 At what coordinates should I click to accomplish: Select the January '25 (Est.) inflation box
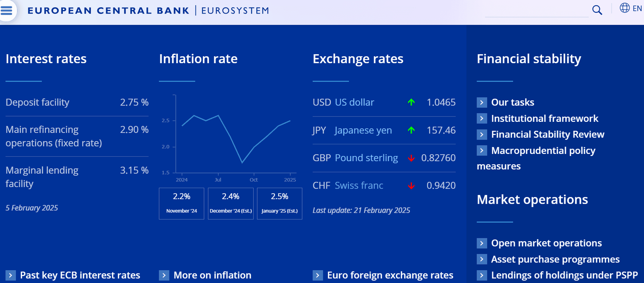coord(280,203)
